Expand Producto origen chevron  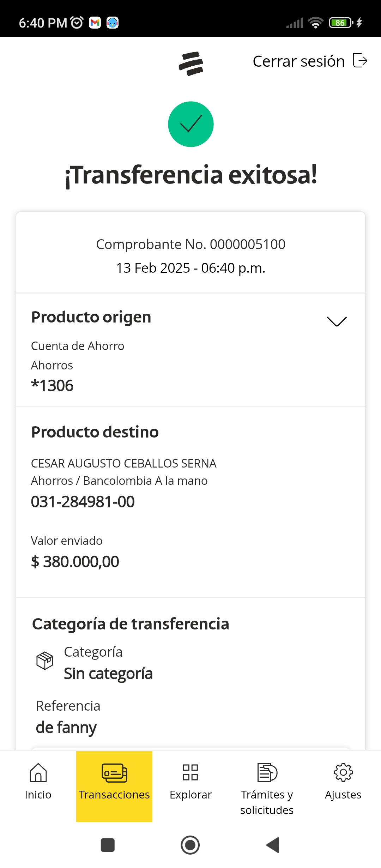click(337, 321)
